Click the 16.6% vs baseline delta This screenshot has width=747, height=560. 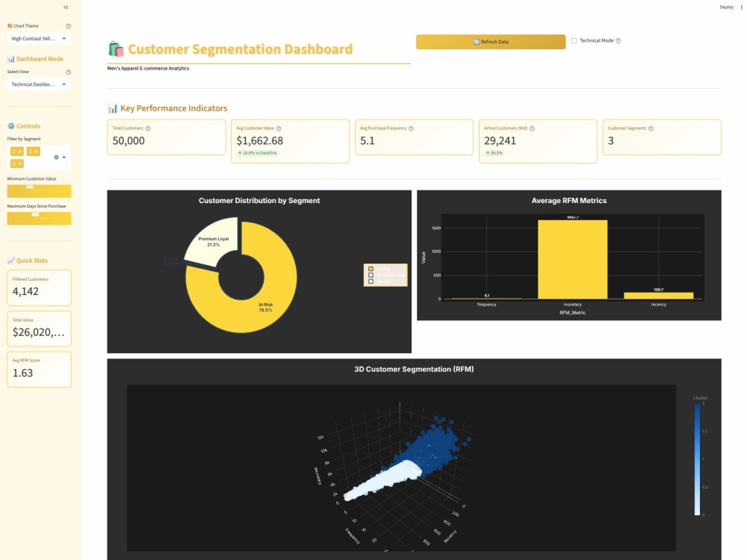pos(257,153)
